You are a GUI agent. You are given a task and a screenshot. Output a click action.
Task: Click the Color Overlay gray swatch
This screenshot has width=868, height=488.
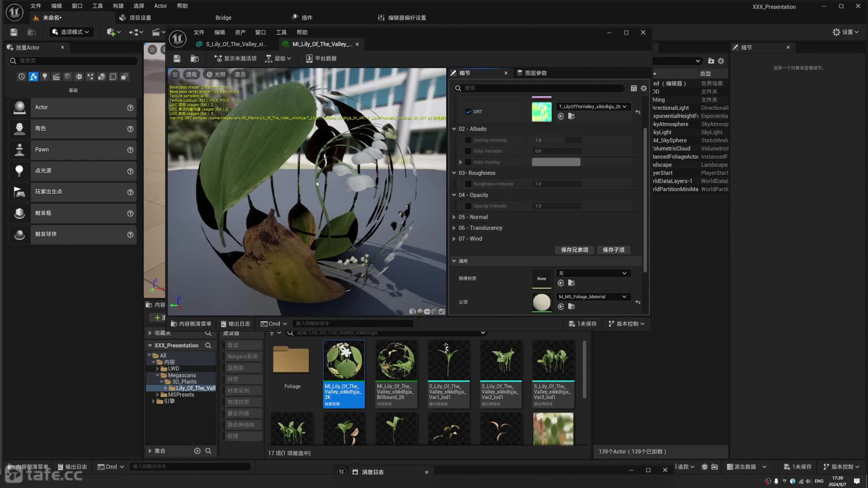point(556,162)
